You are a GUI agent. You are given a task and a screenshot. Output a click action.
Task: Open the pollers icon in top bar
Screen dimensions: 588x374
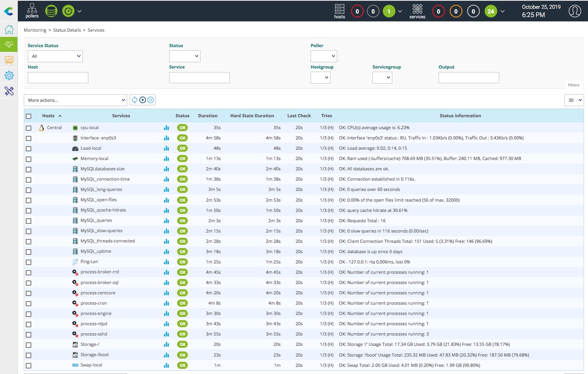tap(32, 11)
